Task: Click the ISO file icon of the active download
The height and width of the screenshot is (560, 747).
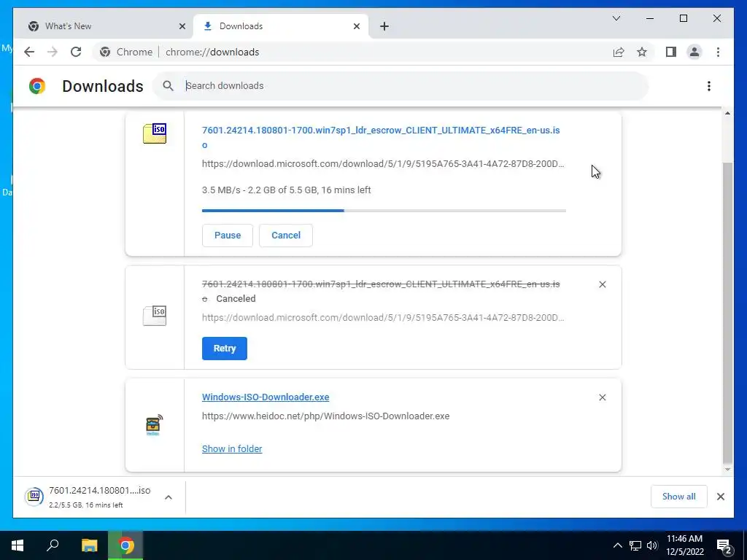Action: 155,133
